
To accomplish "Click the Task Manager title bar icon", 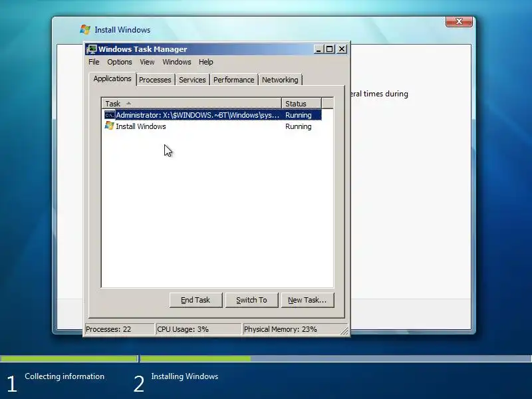I will 92,49.
